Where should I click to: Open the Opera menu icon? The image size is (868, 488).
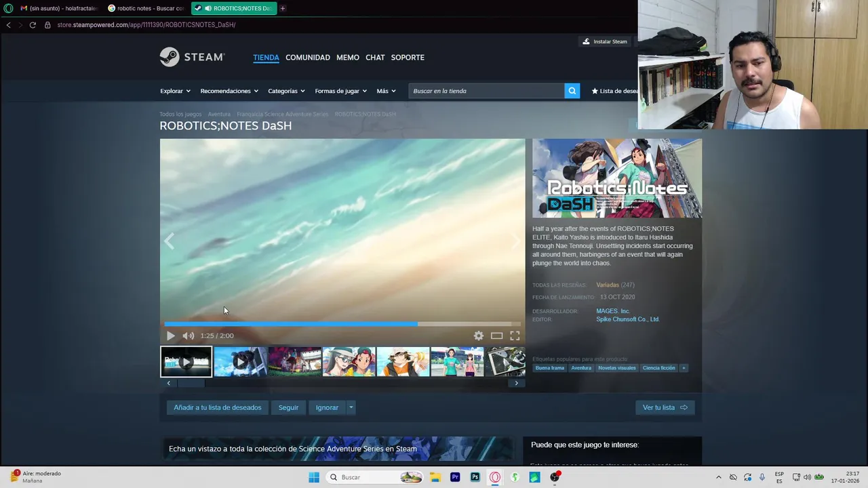[8, 8]
